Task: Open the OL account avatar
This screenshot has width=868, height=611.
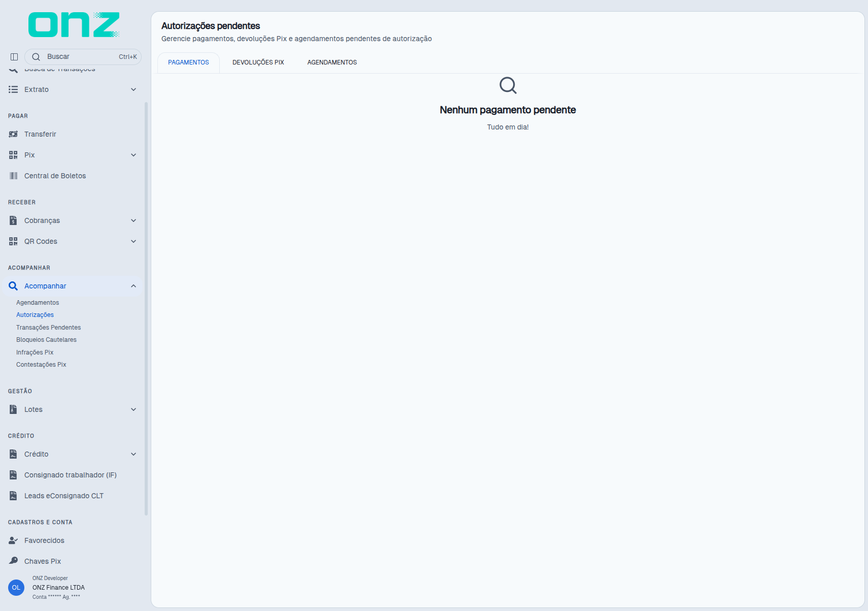Action: [16, 588]
